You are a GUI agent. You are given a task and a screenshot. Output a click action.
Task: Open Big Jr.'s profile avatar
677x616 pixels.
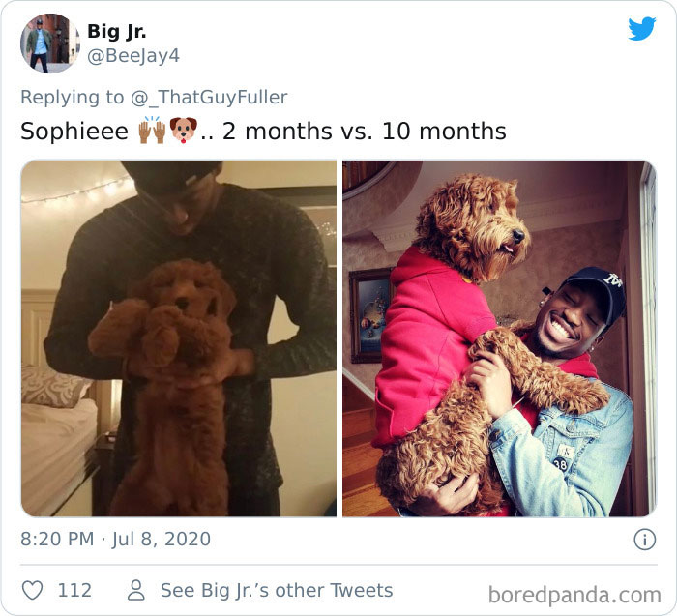50,44
